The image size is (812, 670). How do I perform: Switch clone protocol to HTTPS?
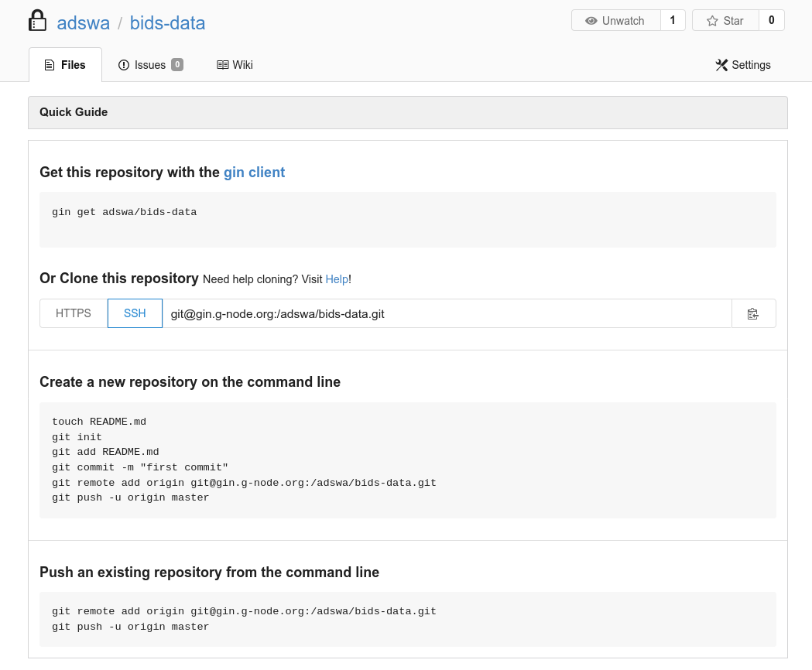[74, 313]
